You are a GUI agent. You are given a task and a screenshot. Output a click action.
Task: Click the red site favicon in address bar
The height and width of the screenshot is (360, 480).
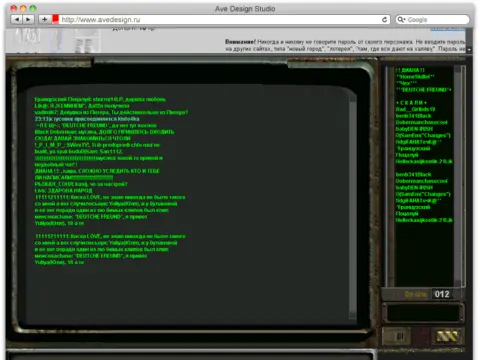tap(55, 19)
